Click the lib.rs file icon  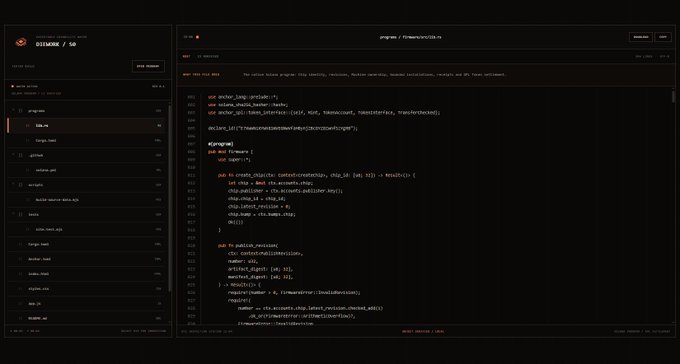coord(28,126)
